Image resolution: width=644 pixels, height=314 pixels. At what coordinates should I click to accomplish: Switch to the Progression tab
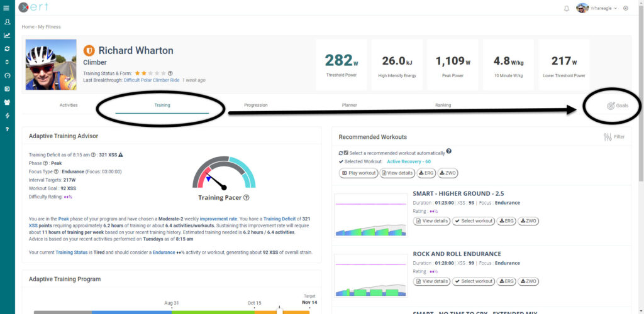[x=256, y=106]
